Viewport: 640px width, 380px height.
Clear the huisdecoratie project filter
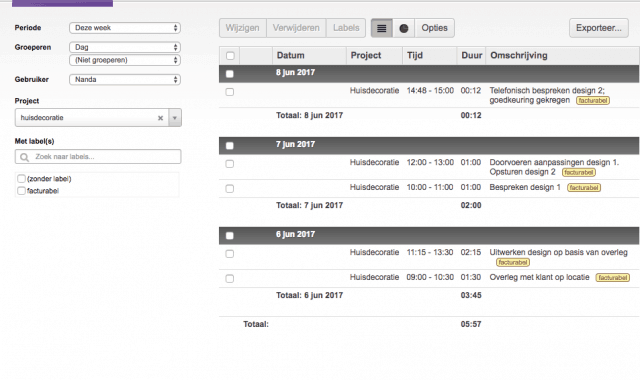[160, 118]
